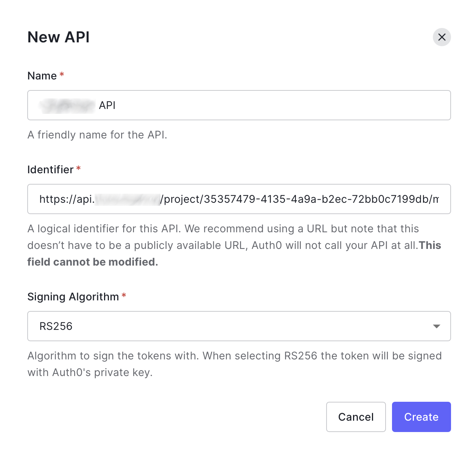
Task: Click the red asterisk beside Signing Algorithm
Action: [124, 296]
